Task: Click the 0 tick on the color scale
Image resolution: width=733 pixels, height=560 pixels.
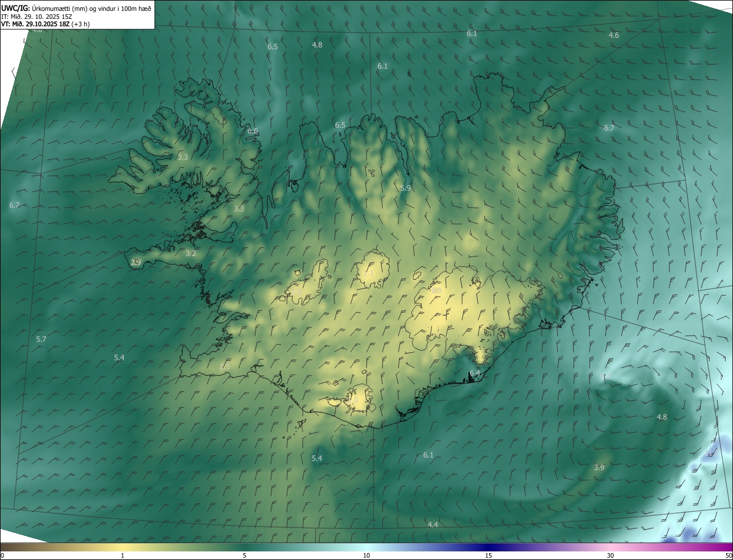Action: click(2, 555)
